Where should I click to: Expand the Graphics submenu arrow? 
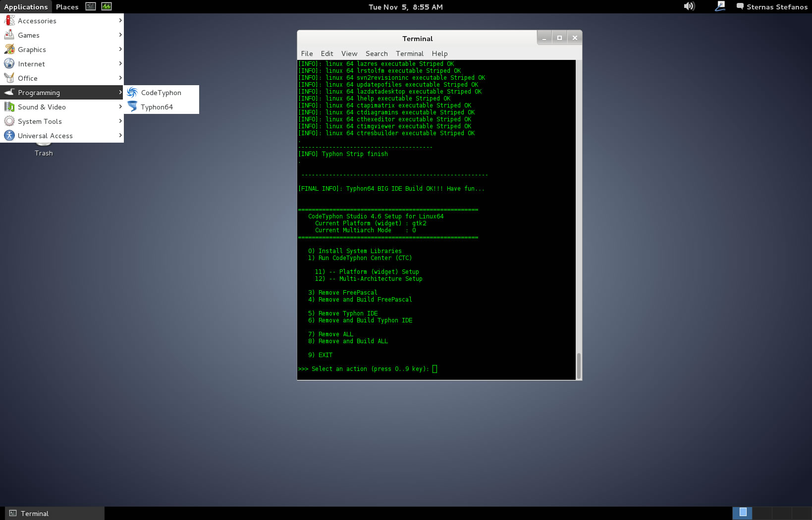[120, 49]
